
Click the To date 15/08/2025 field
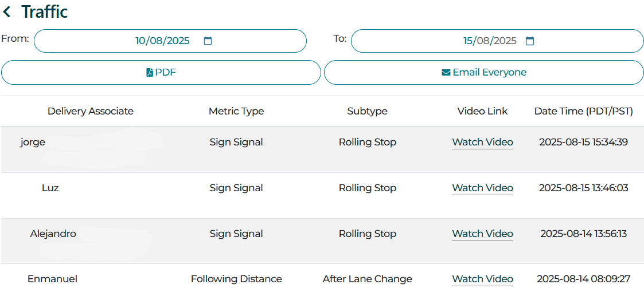click(490, 41)
